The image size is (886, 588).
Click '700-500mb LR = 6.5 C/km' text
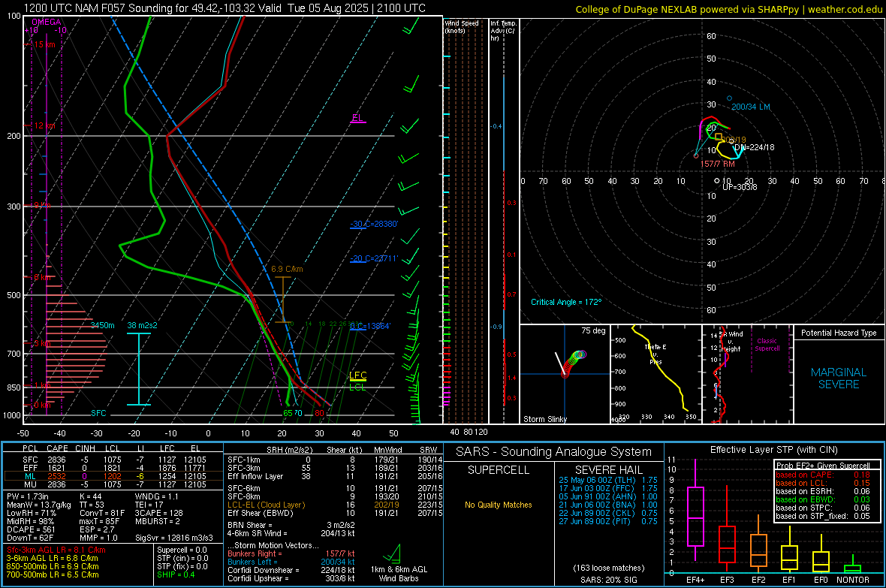[x=53, y=574]
